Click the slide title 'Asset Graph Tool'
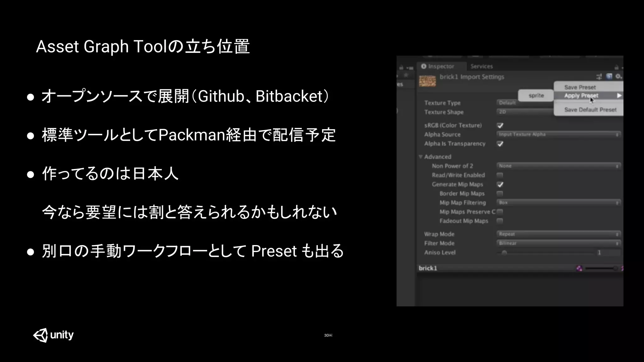The height and width of the screenshot is (362, 644). pos(102,47)
